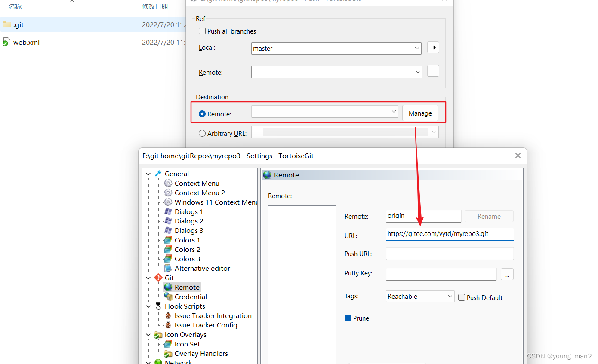Collapse the Git tree node
The height and width of the screenshot is (364, 598).
148,278
